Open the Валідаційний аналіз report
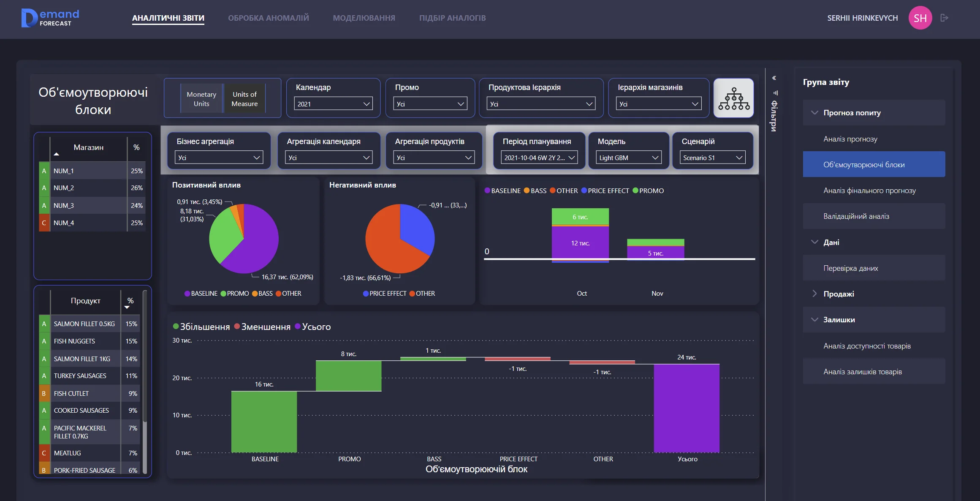The width and height of the screenshot is (980, 501). (x=856, y=216)
